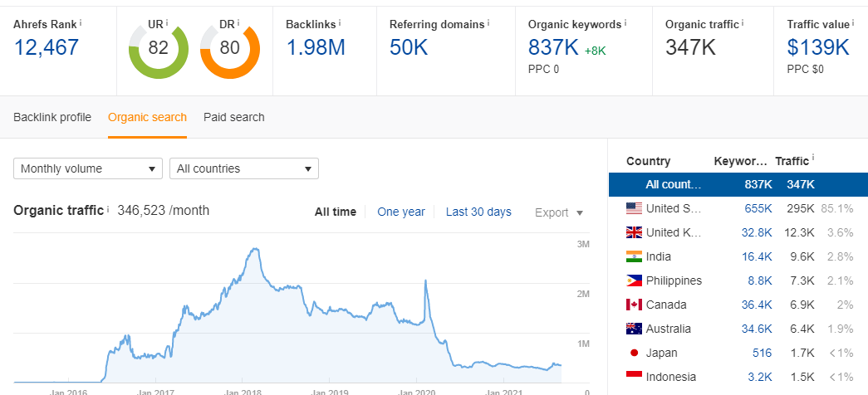Click the Keywords column header

[741, 161]
